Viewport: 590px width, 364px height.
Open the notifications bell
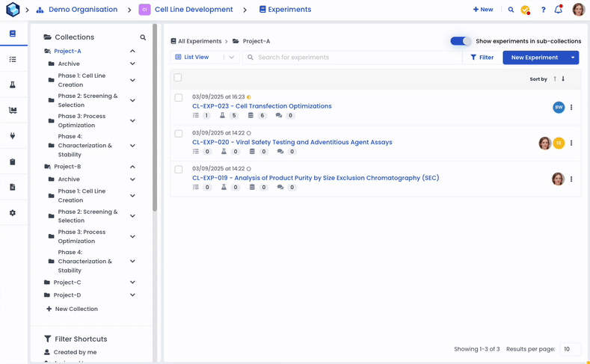pyautogui.click(x=559, y=10)
